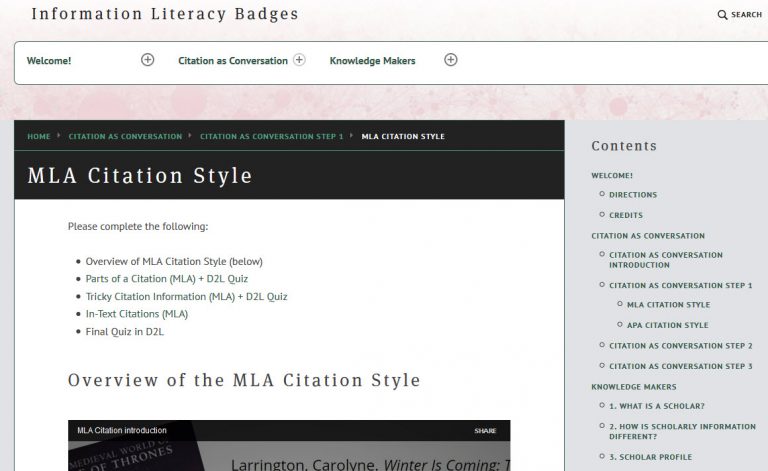Image resolution: width=768 pixels, height=471 pixels.
Task: Select CITATION AS CONVERSATION heading in Contents
Action: tap(648, 236)
